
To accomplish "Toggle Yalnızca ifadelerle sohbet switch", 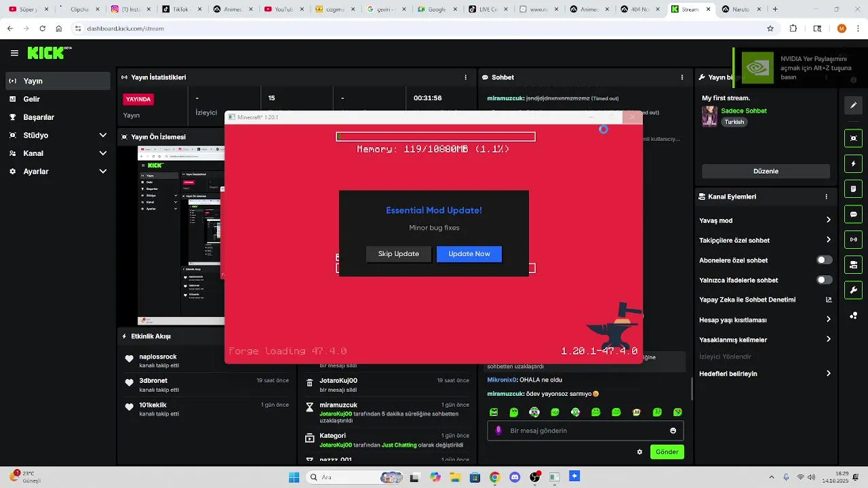I will 824,280.
